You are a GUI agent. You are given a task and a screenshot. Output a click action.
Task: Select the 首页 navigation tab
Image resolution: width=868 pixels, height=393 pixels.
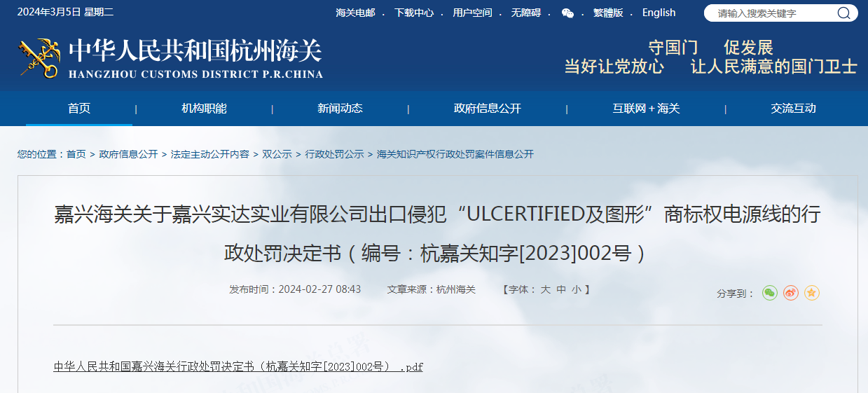click(x=79, y=109)
